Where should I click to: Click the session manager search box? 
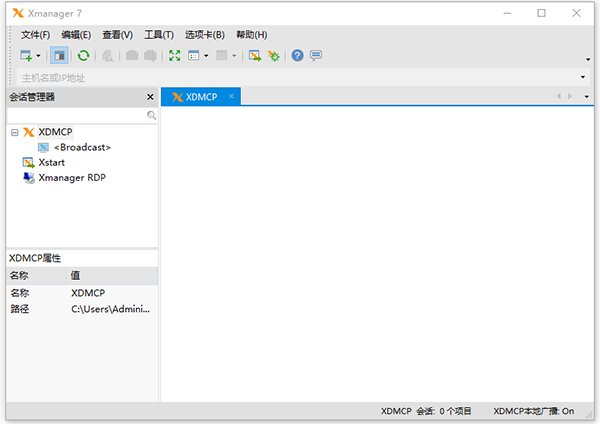(77, 115)
